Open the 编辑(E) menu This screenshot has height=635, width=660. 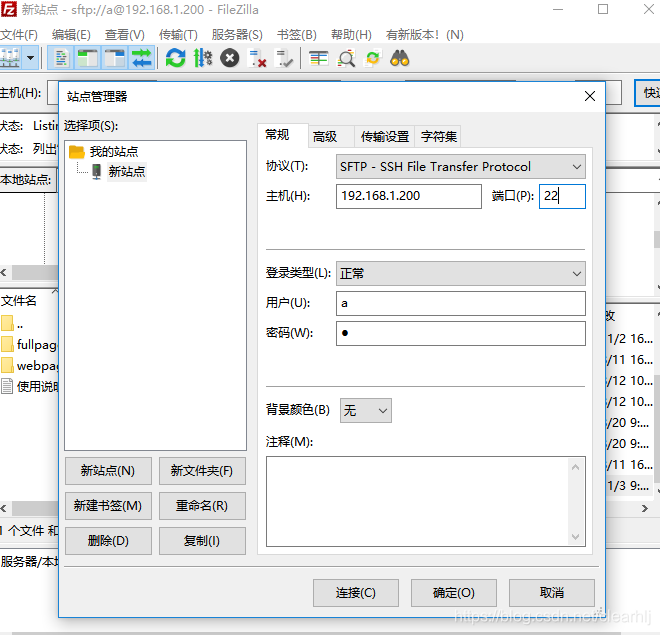pos(71,35)
